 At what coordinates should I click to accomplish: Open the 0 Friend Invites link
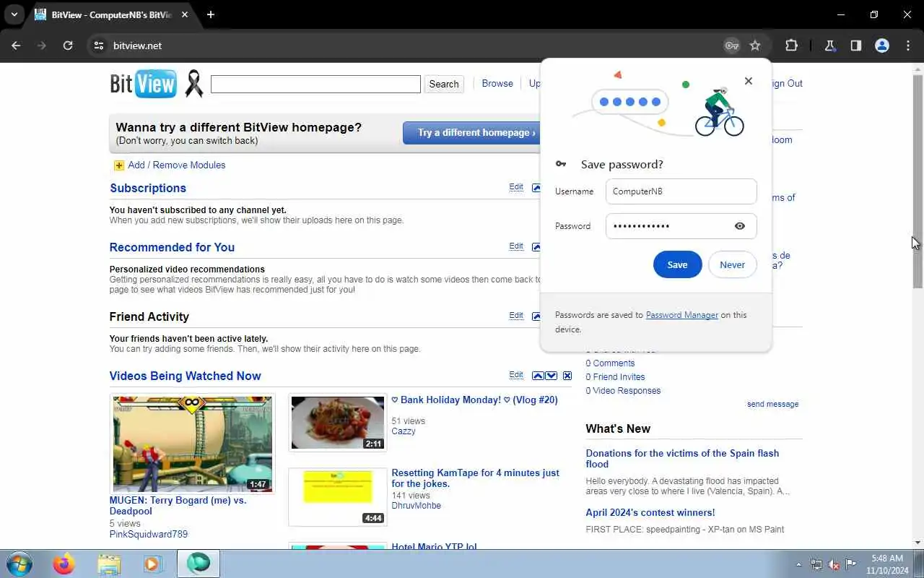615,377
